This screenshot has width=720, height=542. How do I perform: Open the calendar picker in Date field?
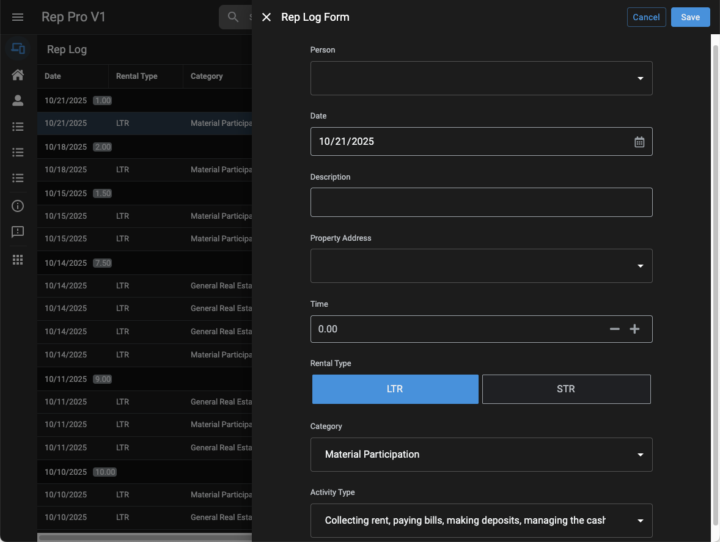[639, 142]
